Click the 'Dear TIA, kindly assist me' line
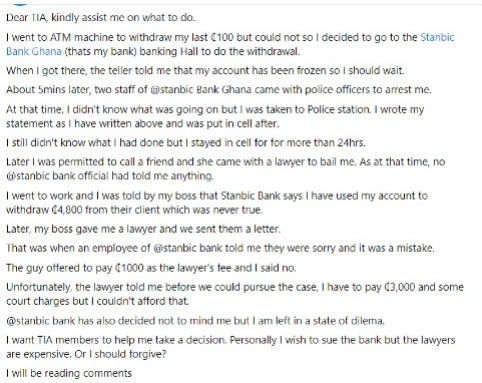Viewport: 482px width, 383px height. [100, 17]
